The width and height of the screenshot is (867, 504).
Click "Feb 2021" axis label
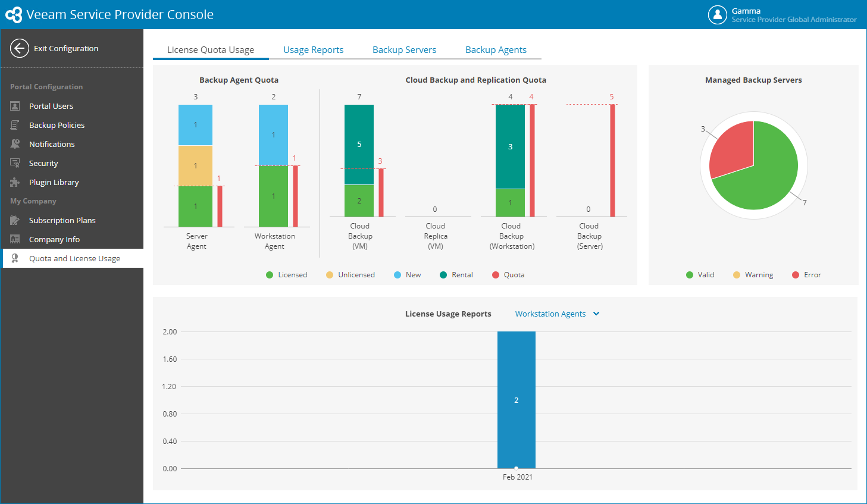[517, 477]
